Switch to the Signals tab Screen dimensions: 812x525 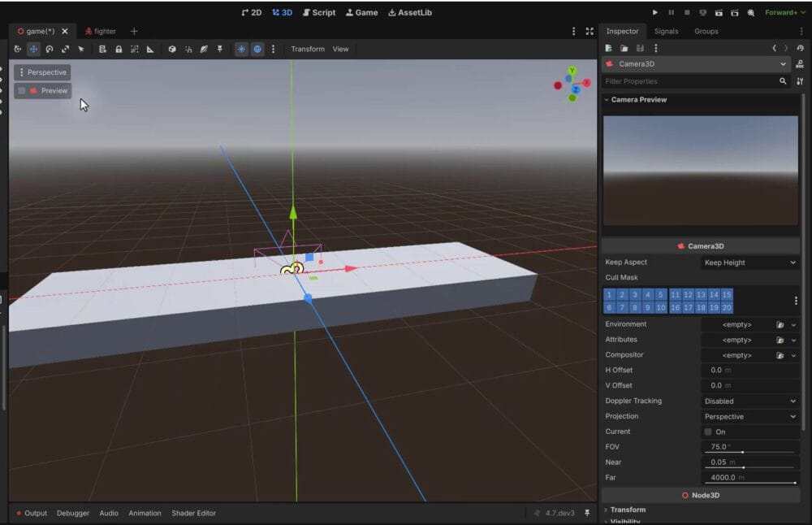(x=666, y=31)
